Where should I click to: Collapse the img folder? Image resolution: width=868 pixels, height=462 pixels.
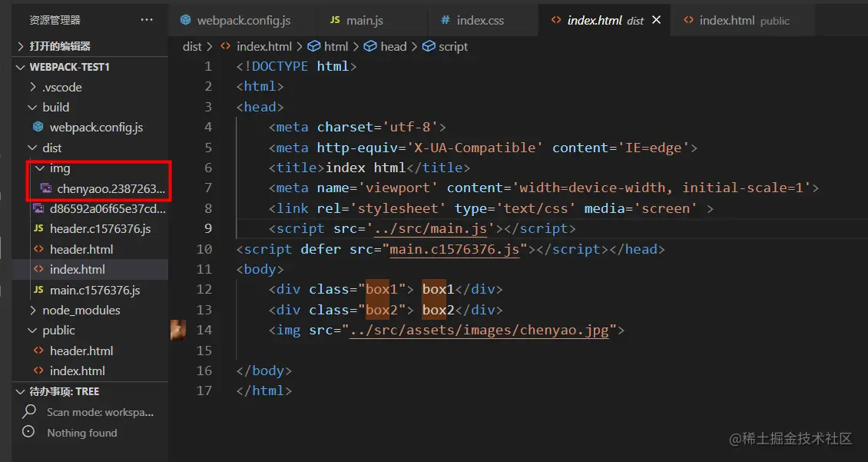pyautogui.click(x=90, y=168)
